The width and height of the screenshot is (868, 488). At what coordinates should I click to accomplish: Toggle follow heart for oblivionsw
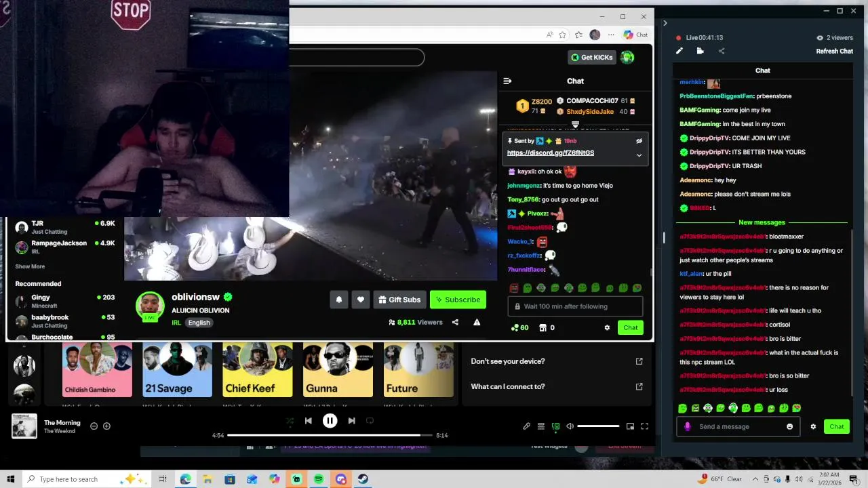pos(361,300)
